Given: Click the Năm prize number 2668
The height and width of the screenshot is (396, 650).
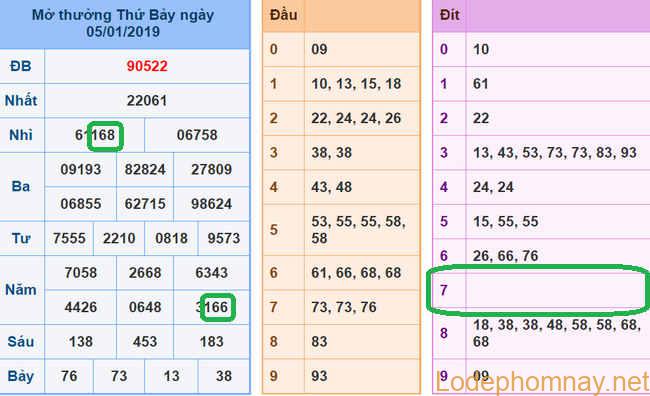Looking at the screenshot, I should [x=145, y=273].
